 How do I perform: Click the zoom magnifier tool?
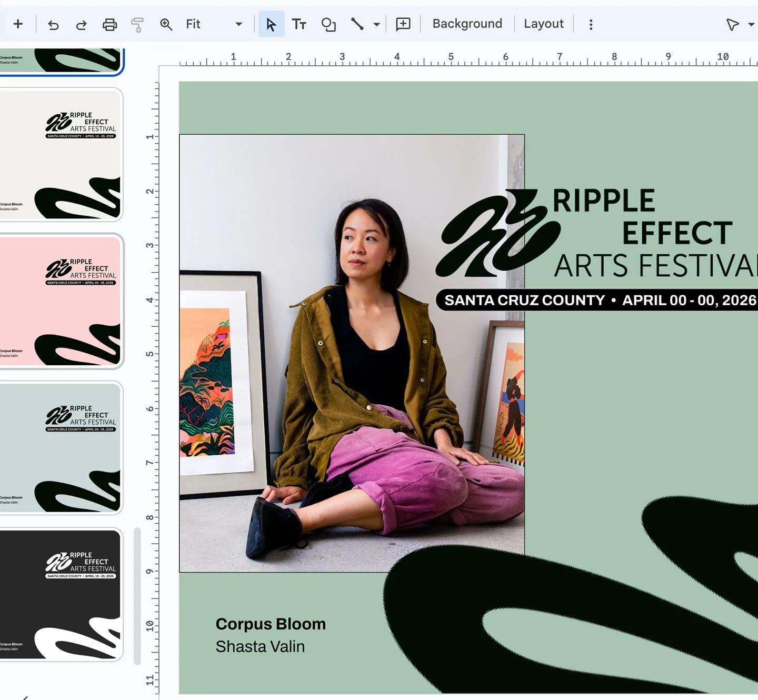point(166,24)
